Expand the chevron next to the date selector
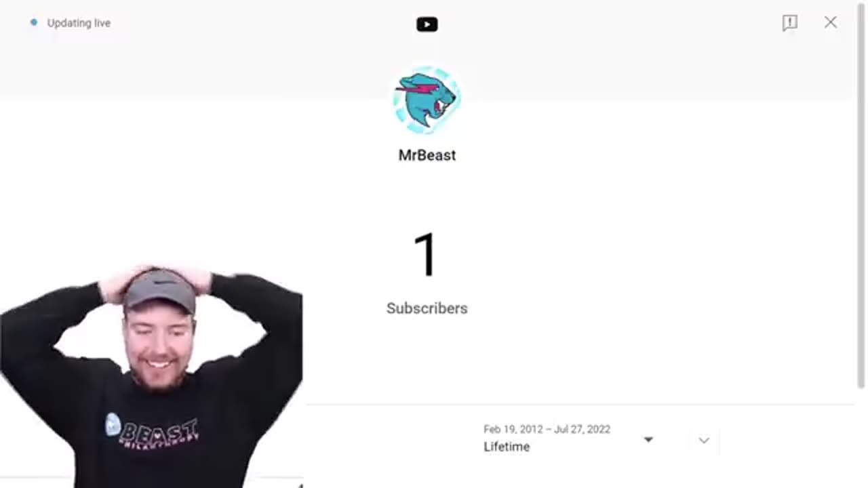 pyautogui.click(x=704, y=441)
